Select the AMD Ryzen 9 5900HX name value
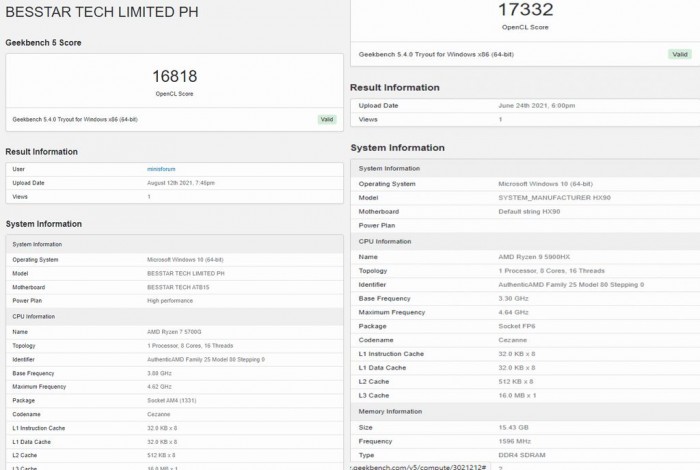This screenshot has height=470, width=700. (534, 257)
